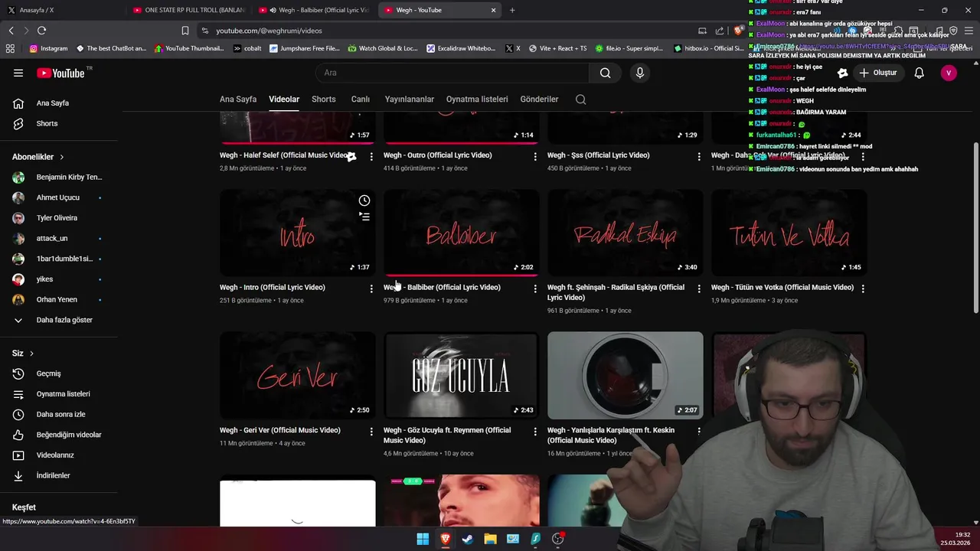Select the Shorts channel tab

(324, 99)
